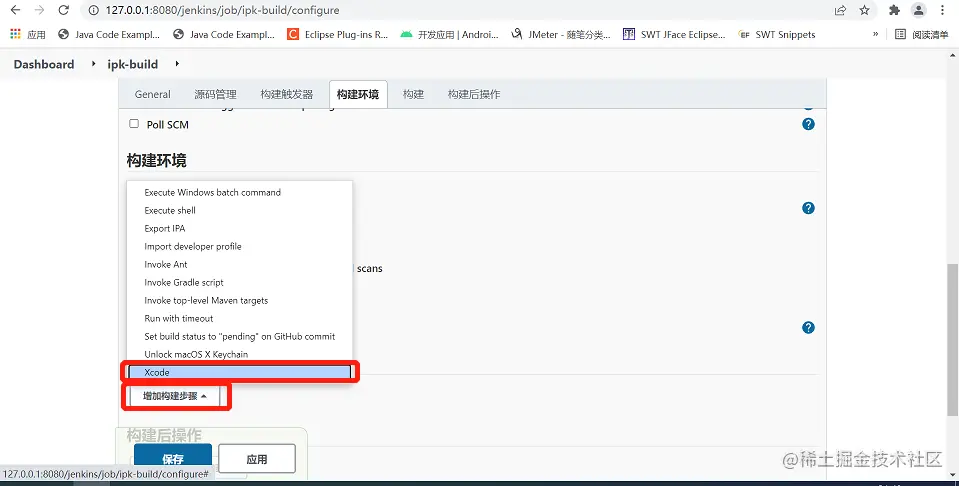Screen dimensions: 959x486
Task: Click the browser forward arrow
Action: pos(39,10)
